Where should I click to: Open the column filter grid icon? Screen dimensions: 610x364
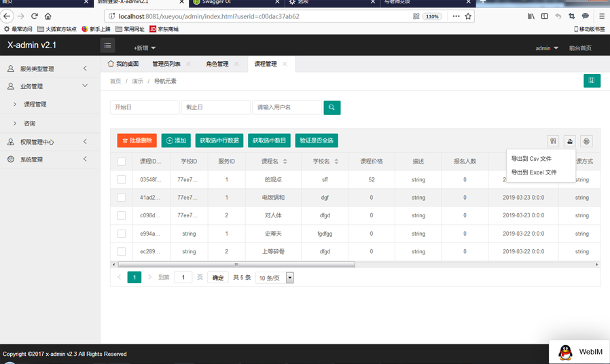pos(553,141)
